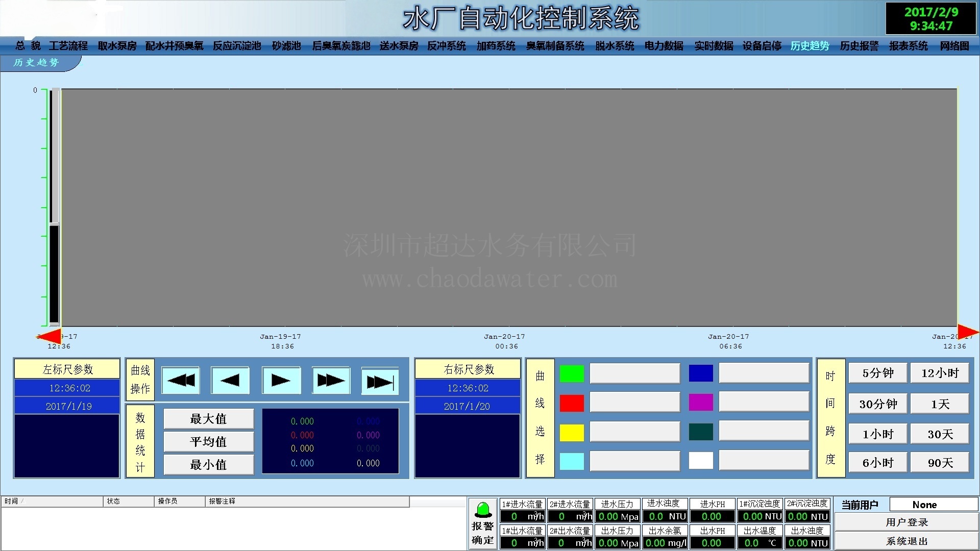Go to 配水井预臭氧 page
Image resolution: width=980 pixels, height=551 pixels.
pos(175,46)
